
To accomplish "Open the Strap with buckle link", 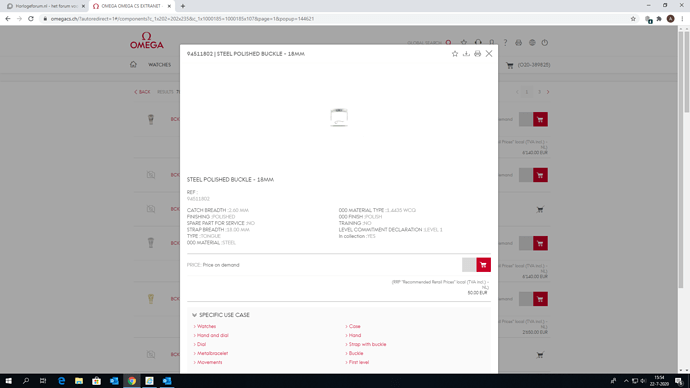I will pyautogui.click(x=367, y=344).
